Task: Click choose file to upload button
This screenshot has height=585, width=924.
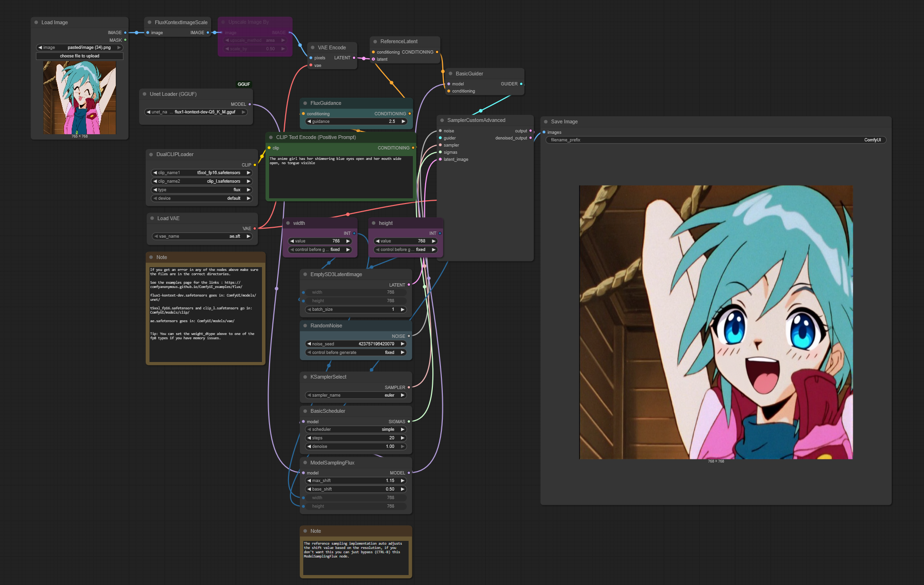Action: point(79,56)
